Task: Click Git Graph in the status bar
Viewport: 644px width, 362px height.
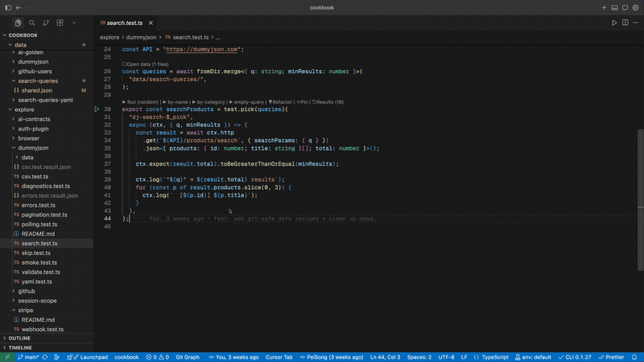Action: coord(188,356)
